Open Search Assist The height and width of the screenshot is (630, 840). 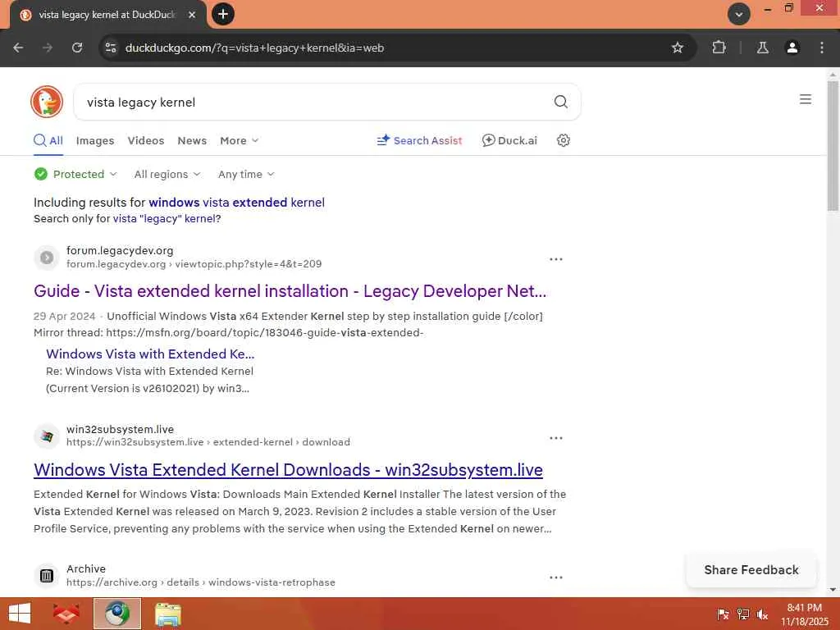pyautogui.click(x=419, y=140)
